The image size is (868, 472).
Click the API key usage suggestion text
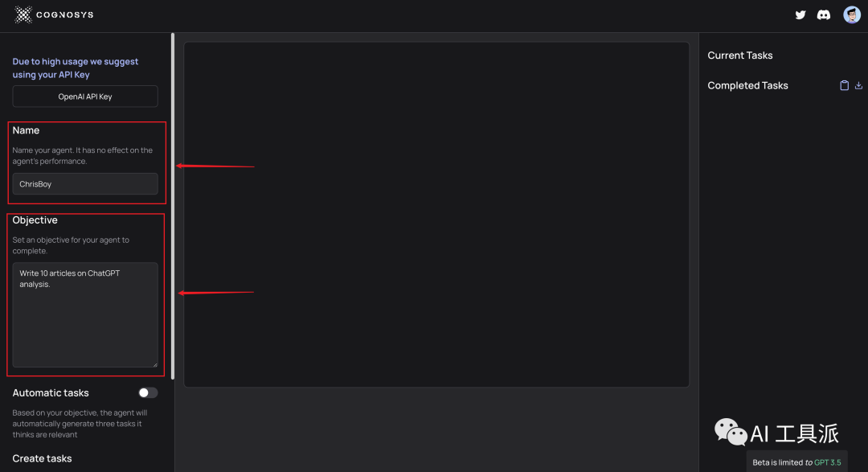(76, 68)
